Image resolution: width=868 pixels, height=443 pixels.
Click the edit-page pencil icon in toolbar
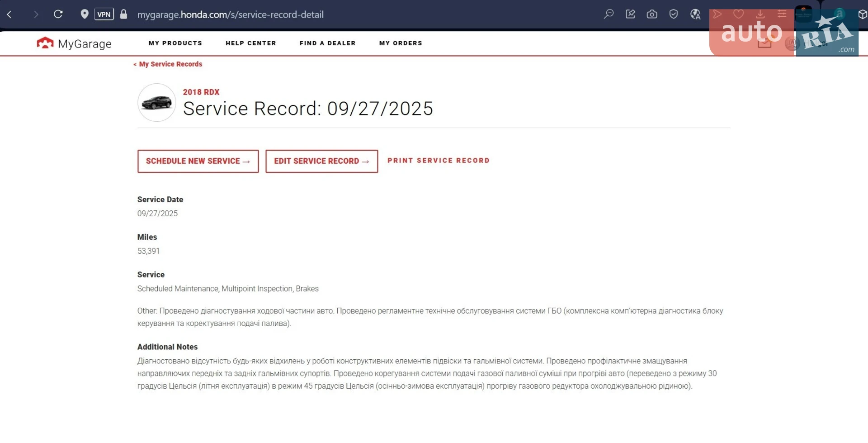tap(630, 14)
